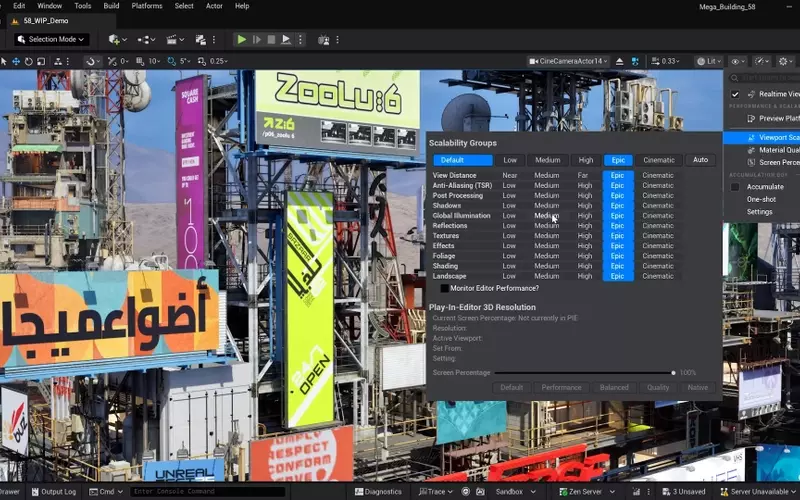
Task: Open the Diagnostics status bar item
Action: coord(378,492)
